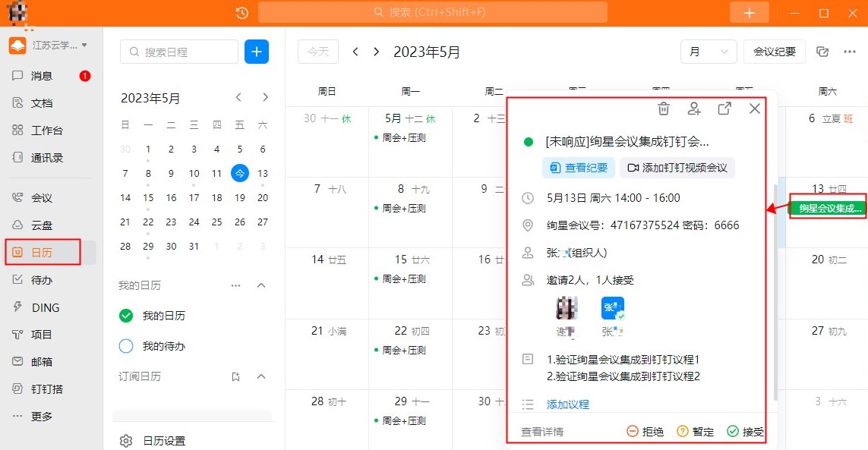868x450 pixels.
Task: Open the main calendar more options menu
Action: pos(850,52)
